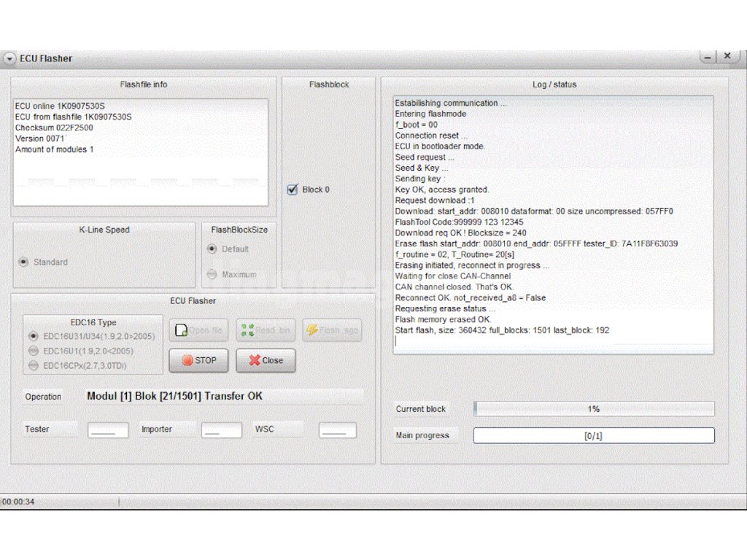Select Maximum flash block size
747x560 pixels.
coord(212,274)
